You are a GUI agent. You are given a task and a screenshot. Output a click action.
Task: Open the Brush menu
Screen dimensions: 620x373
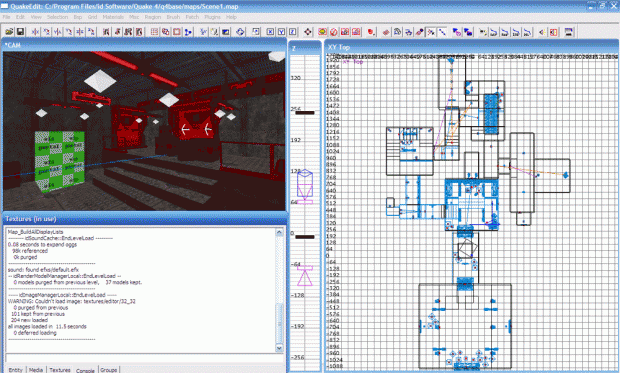coord(173,17)
